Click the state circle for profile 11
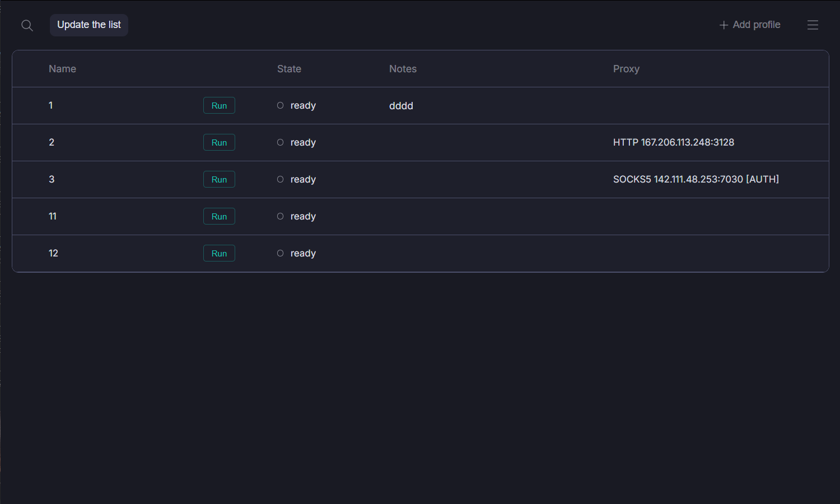Viewport: 840px width, 504px height. click(x=280, y=216)
